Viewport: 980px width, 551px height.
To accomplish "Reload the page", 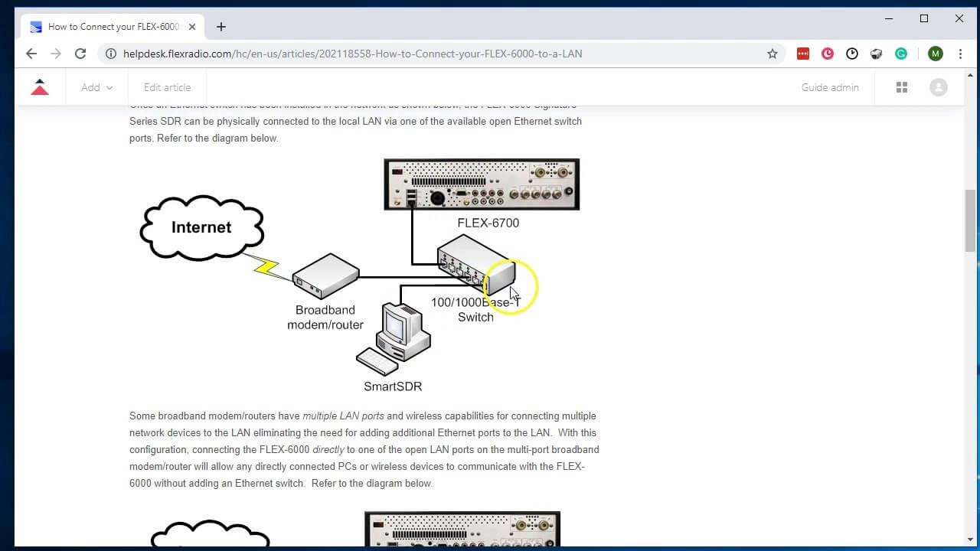I will tap(80, 54).
